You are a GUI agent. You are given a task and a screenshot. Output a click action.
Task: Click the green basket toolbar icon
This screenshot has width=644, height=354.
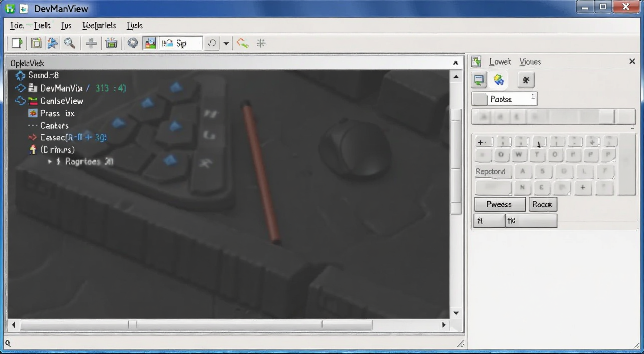coord(111,43)
